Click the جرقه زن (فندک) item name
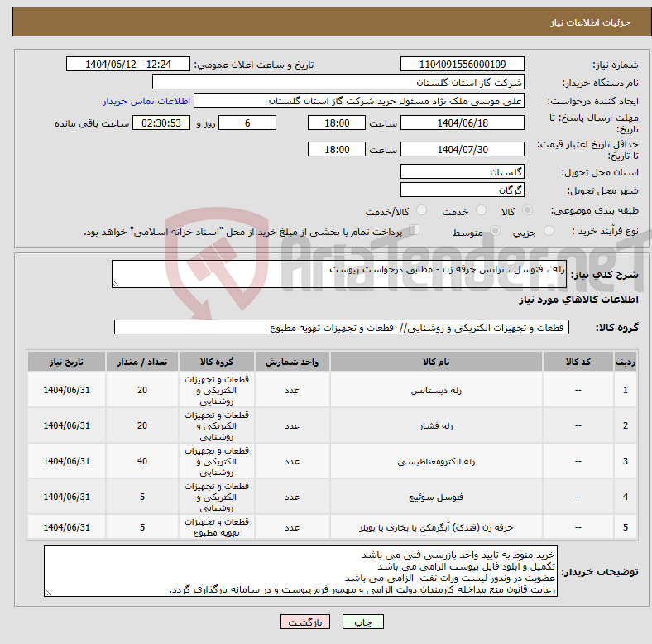 click(x=436, y=527)
